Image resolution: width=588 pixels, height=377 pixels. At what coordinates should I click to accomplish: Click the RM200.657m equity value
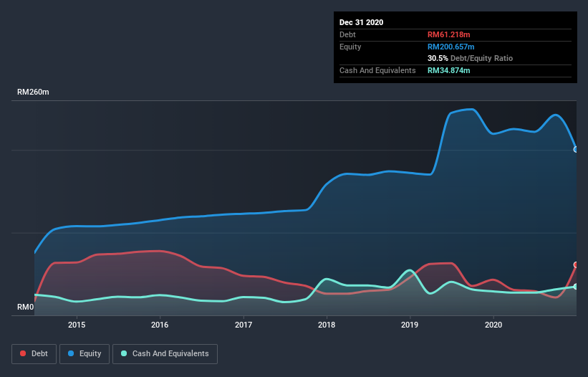pos(450,47)
